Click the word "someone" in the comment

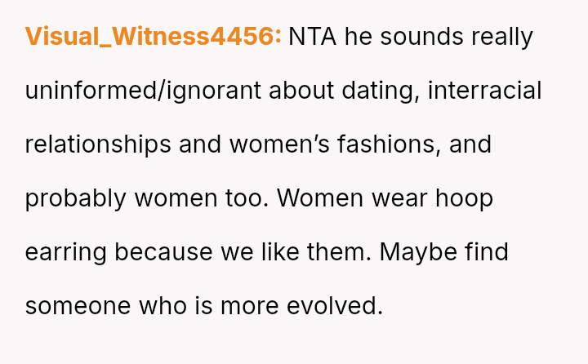[78, 306]
